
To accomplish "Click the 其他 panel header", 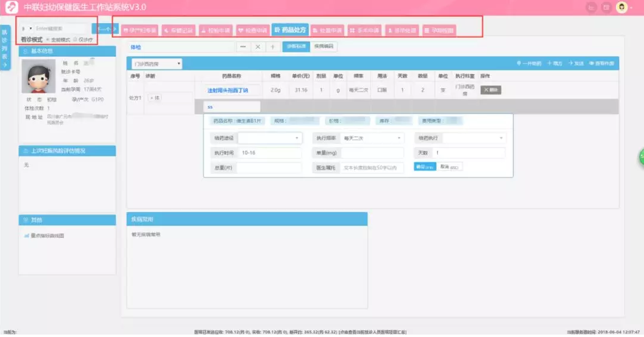I will coord(68,220).
